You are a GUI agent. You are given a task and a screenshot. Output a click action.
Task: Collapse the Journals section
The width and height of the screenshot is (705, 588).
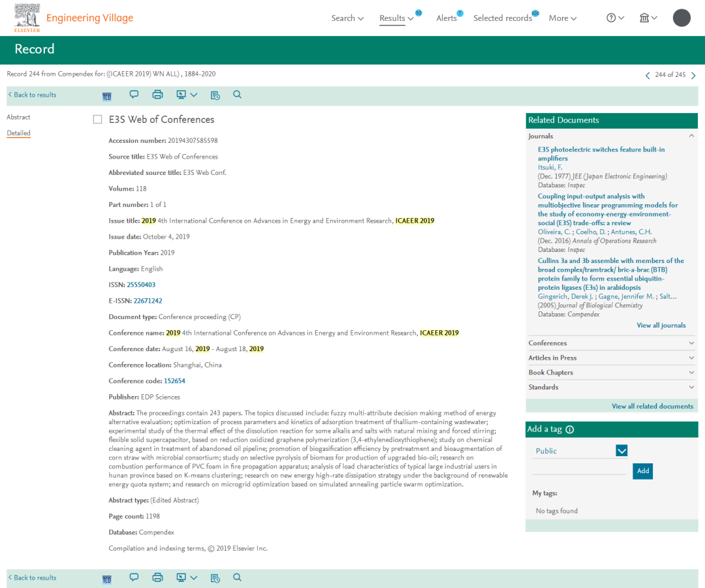(x=691, y=136)
